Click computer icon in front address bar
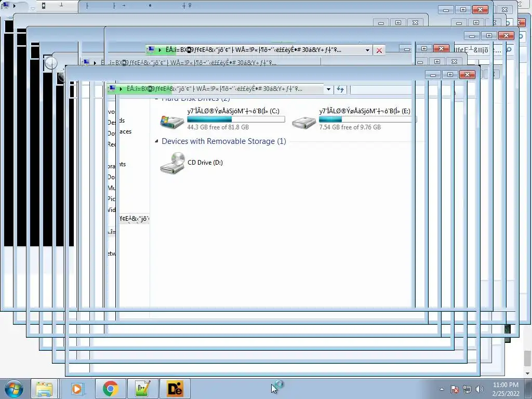Screen dimensions: 532x399 point(112,89)
